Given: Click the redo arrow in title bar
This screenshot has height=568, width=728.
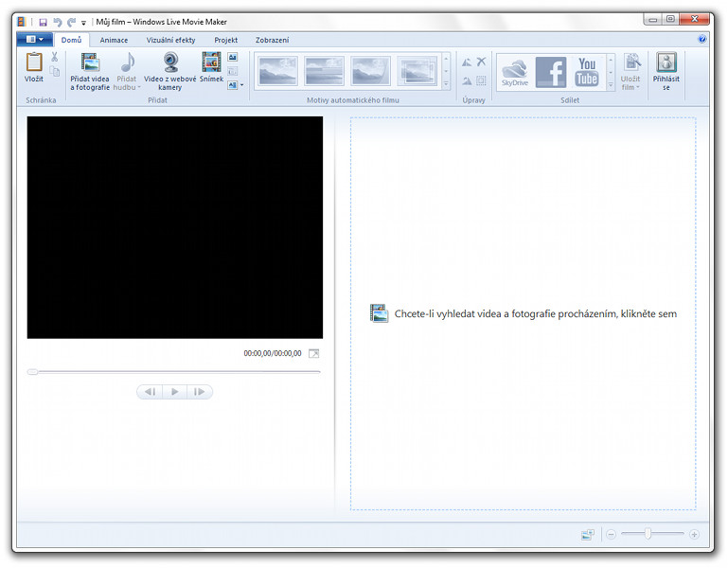Looking at the screenshot, I should [x=71, y=22].
